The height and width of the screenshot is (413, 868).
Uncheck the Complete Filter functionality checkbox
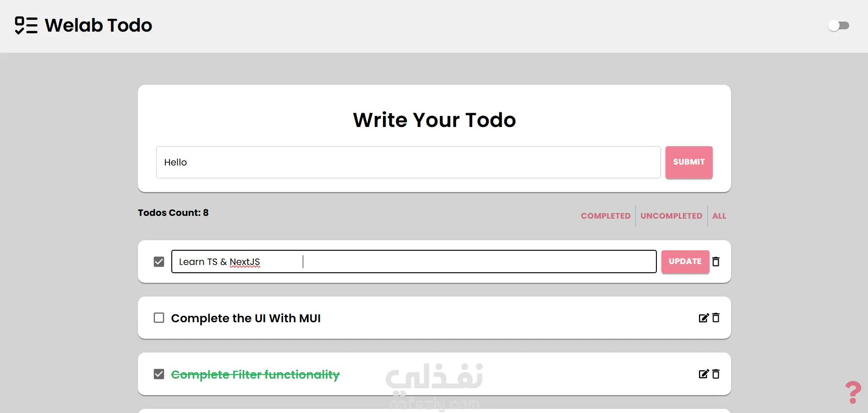pyautogui.click(x=159, y=374)
